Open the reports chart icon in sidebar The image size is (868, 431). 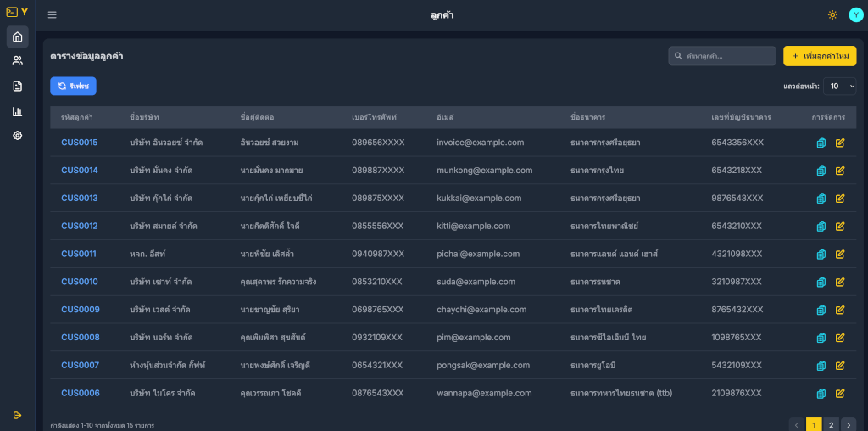17,111
